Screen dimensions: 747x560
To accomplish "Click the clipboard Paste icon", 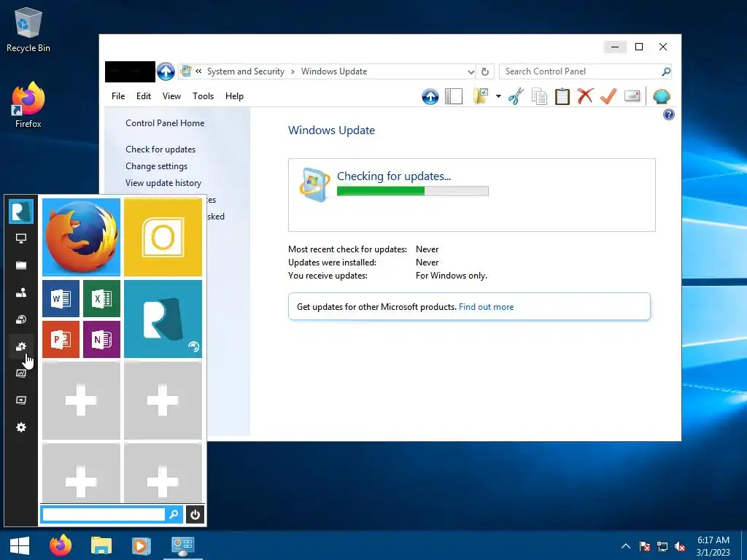I will (562, 96).
